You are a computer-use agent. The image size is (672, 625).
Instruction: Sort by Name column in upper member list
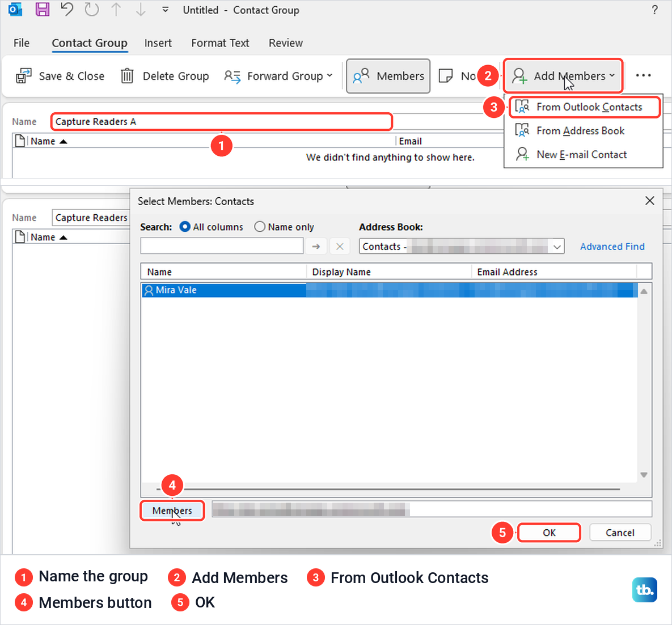49,141
